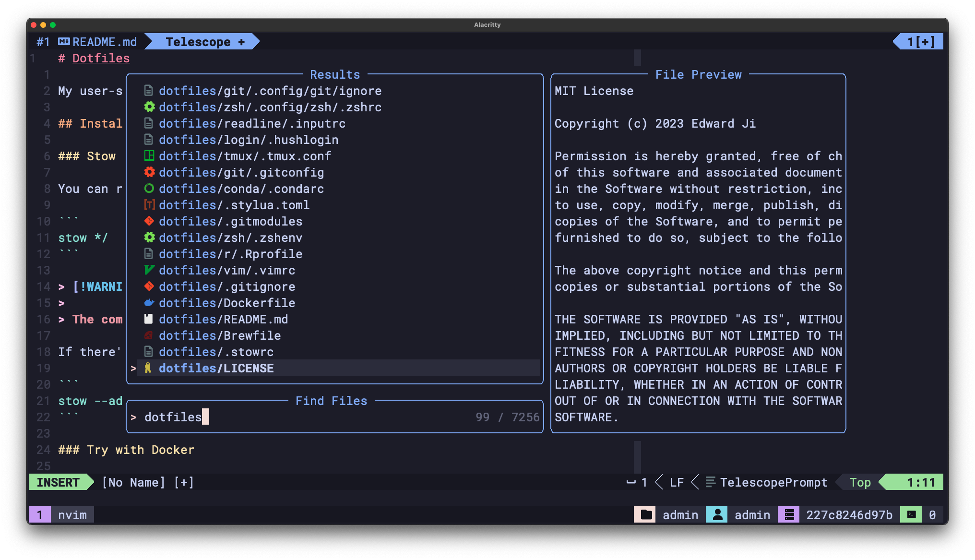
Task: Switch to the README.md buffer tab
Action: point(104,42)
